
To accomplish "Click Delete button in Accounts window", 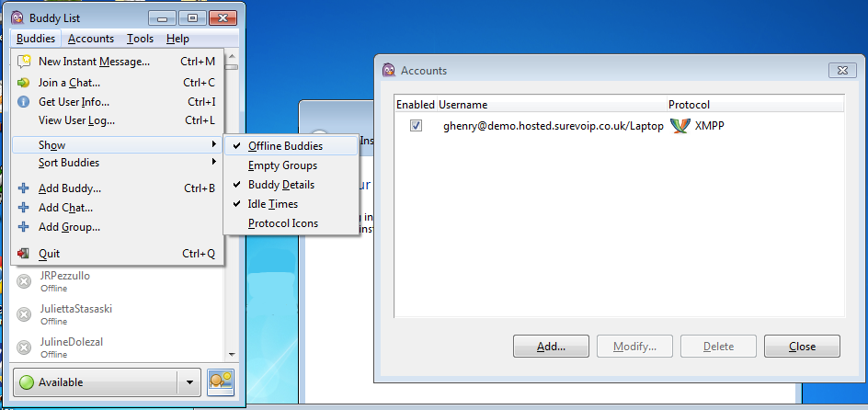I will pos(718,347).
